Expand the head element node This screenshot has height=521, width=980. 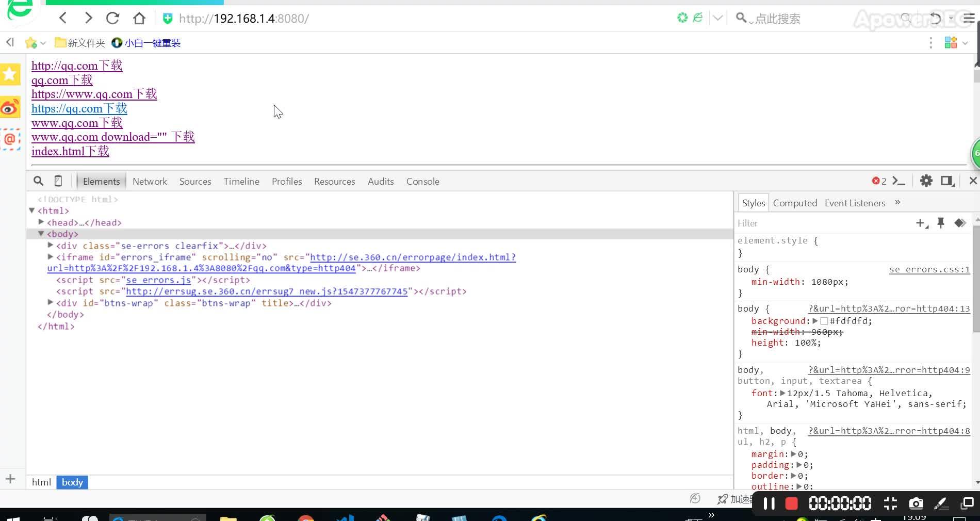pyautogui.click(x=41, y=222)
